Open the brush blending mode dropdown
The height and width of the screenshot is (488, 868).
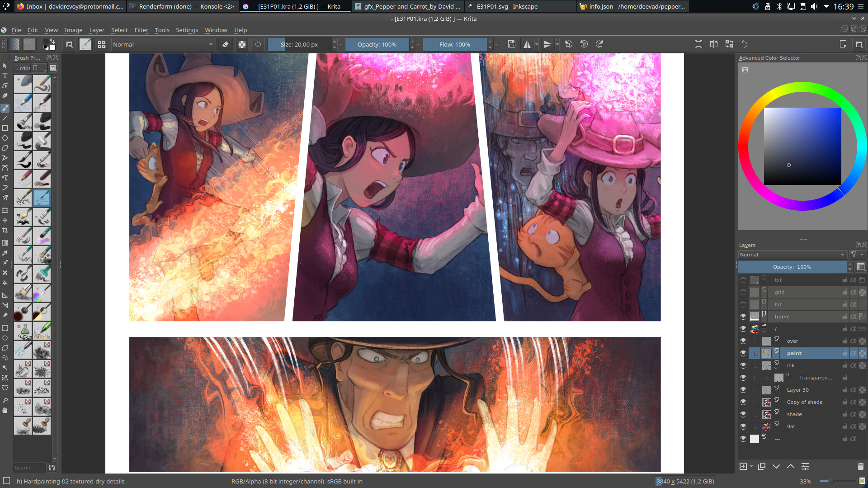(x=163, y=44)
